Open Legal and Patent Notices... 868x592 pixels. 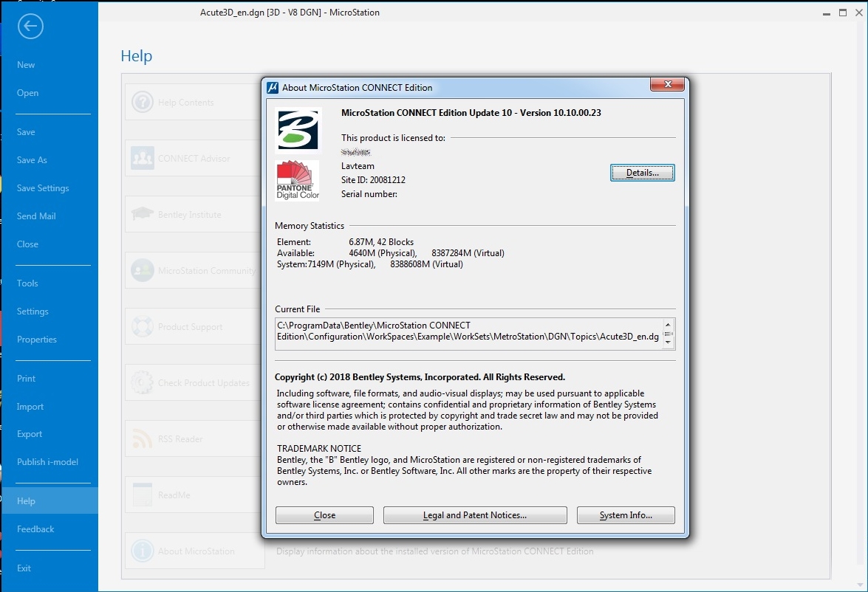475,515
